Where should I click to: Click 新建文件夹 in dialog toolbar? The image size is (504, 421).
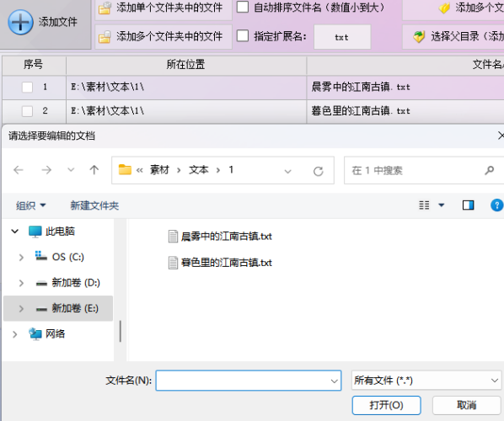point(94,205)
